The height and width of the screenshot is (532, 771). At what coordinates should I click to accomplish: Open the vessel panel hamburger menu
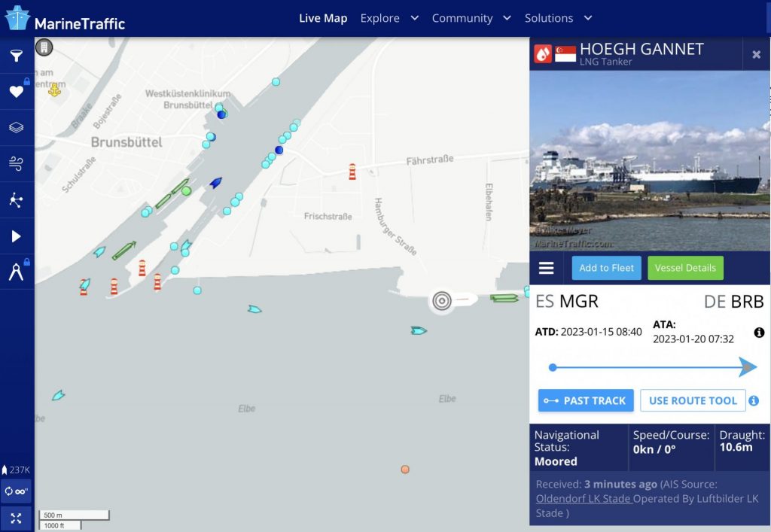coord(547,268)
